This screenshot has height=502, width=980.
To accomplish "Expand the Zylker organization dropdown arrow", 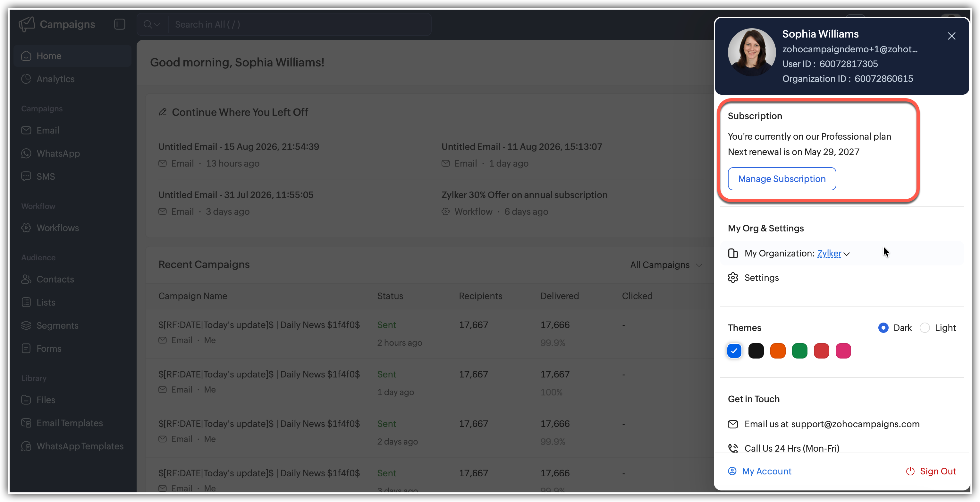I will [x=847, y=254].
